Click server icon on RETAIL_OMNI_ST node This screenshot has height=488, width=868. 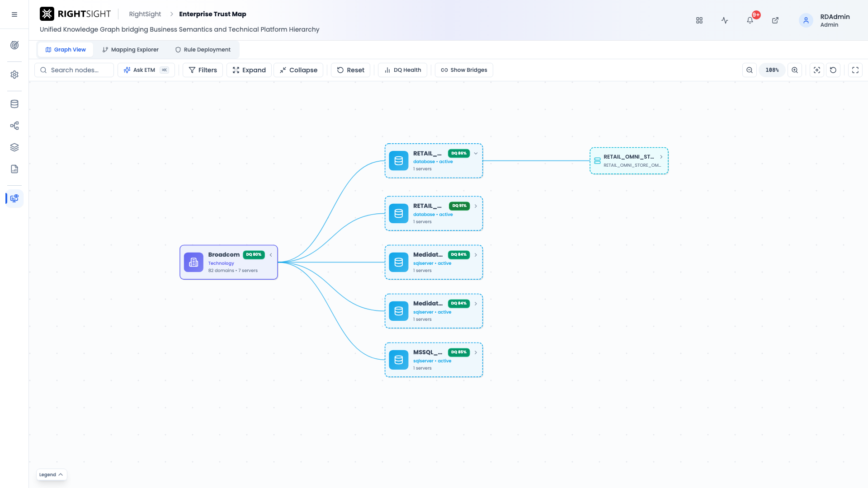tap(597, 161)
